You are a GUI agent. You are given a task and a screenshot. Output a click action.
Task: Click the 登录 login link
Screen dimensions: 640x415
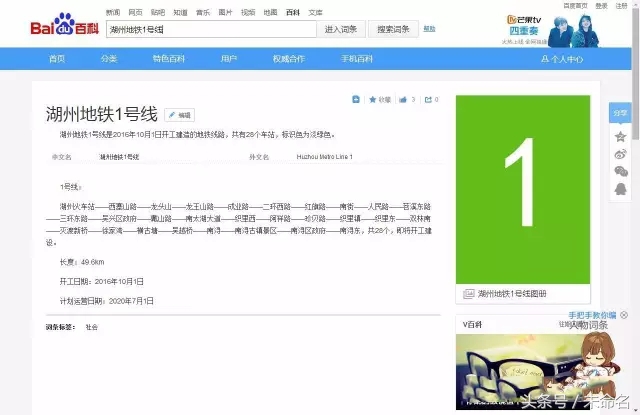point(602,6)
